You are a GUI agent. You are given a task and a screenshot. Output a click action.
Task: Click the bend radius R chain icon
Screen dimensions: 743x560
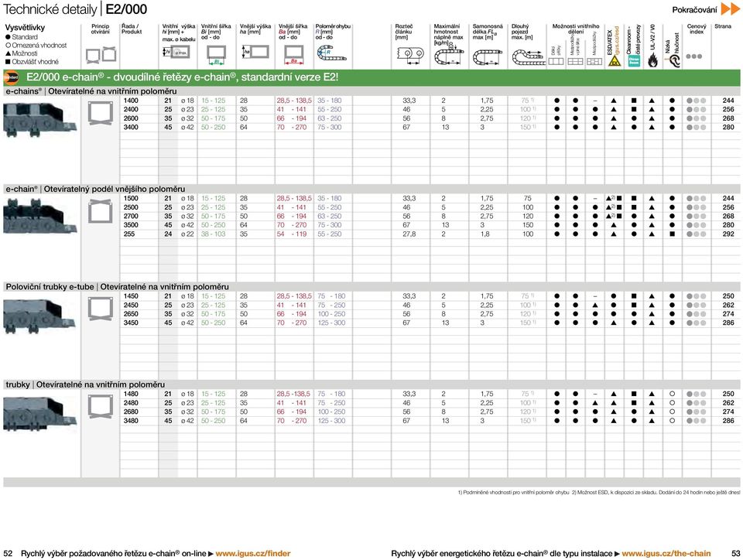(x=332, y=53)
